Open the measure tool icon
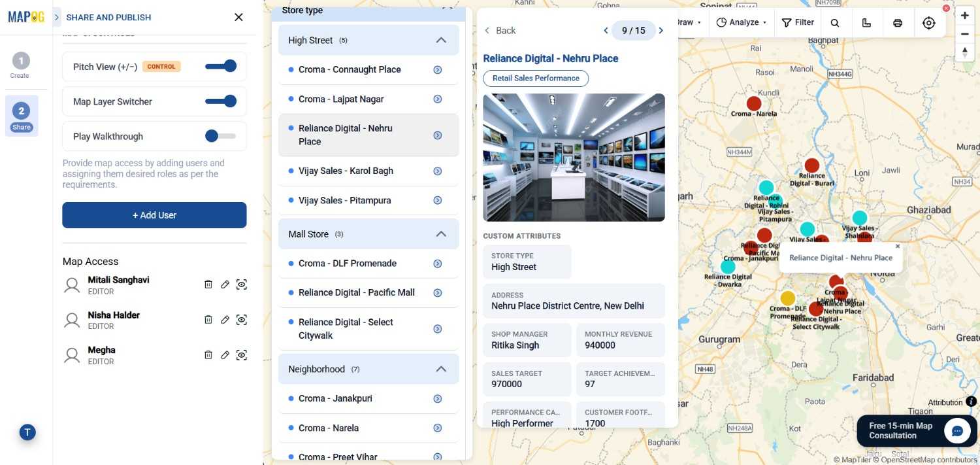 coord(866,23)
